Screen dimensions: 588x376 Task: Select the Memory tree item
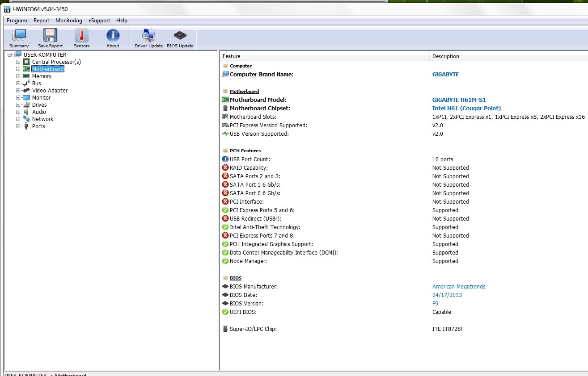42,76
